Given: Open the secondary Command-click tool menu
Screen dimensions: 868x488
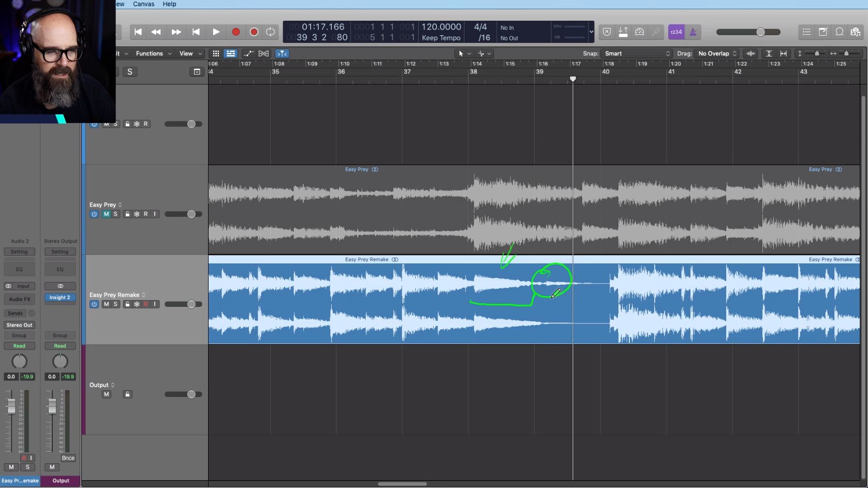Looking at the screenshot, I should (x=484, y=54).
